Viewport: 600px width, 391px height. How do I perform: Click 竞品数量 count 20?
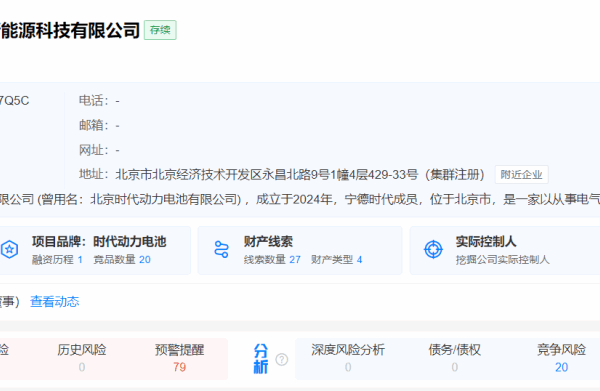(x=145, y=260)
